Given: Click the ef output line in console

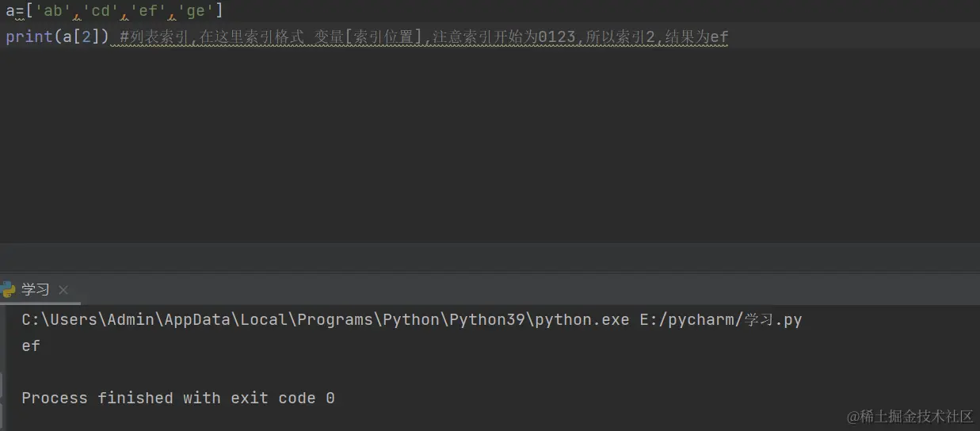Looking at the screenshot, I should (31, 345).
